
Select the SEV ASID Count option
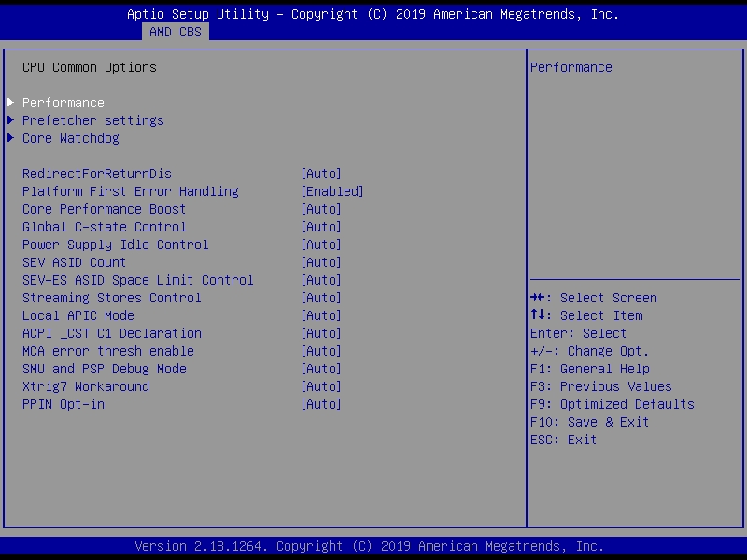(x=75, y=262)
